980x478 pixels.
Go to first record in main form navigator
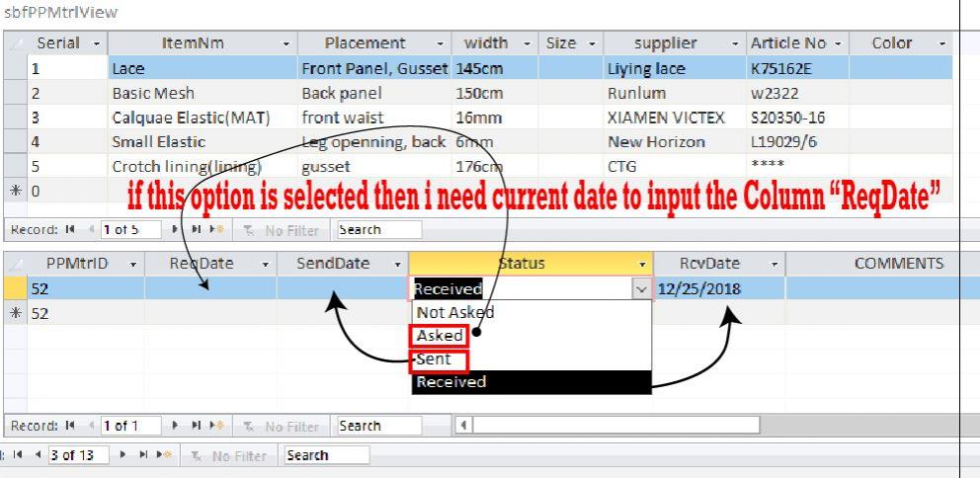point(18,455)
